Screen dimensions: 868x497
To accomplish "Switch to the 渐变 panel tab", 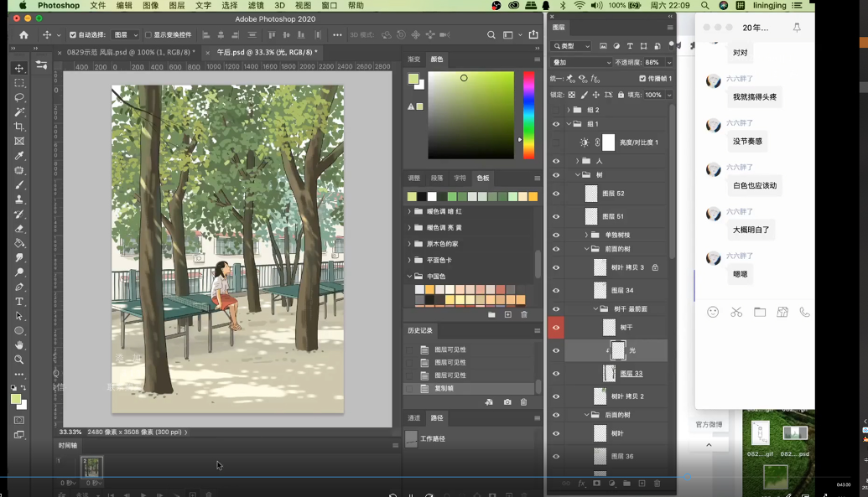I will [x=414, y=60].
